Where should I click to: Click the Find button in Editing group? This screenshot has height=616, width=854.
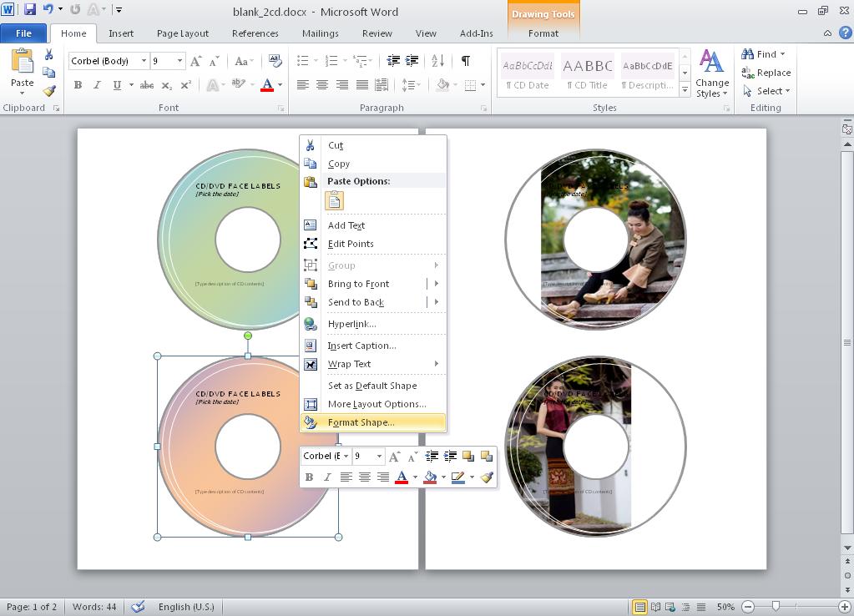tap(765, 54)
